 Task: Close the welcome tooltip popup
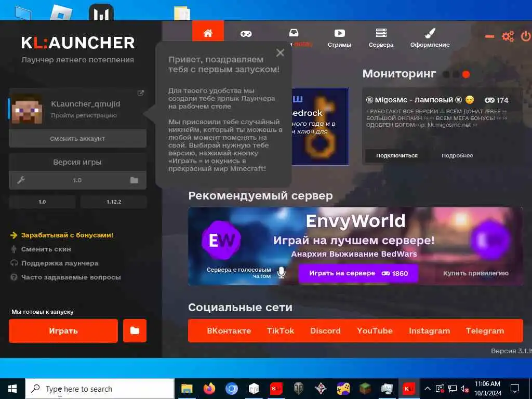tap(280, 52)
